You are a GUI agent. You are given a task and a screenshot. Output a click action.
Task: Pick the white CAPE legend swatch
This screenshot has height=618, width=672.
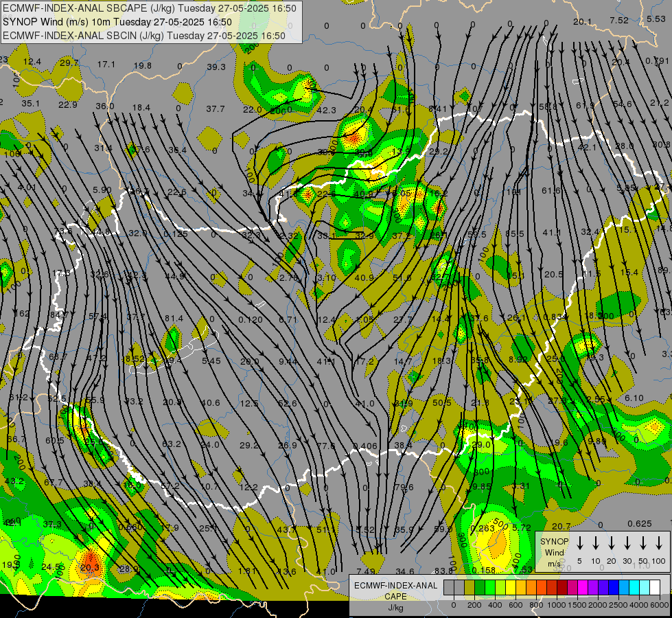(654, 588)
